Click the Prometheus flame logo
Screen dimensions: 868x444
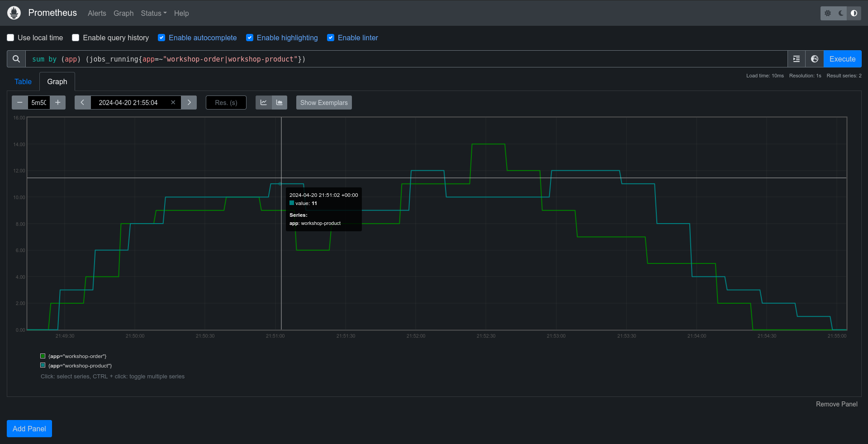pos(14,13)
